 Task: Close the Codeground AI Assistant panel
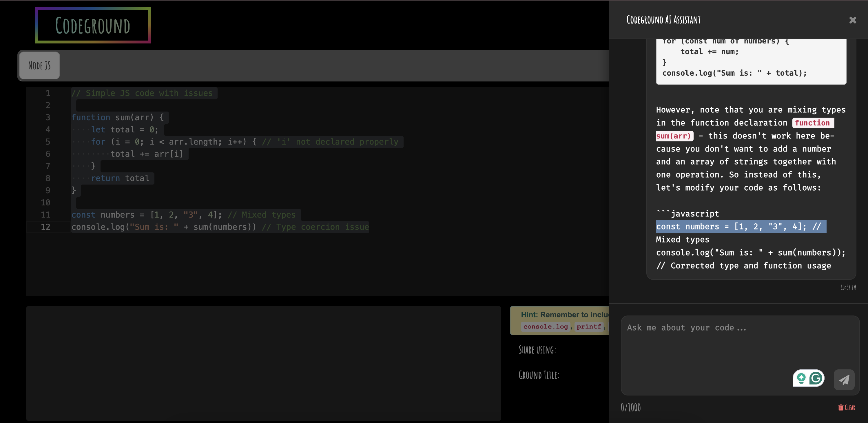[852, 20]
